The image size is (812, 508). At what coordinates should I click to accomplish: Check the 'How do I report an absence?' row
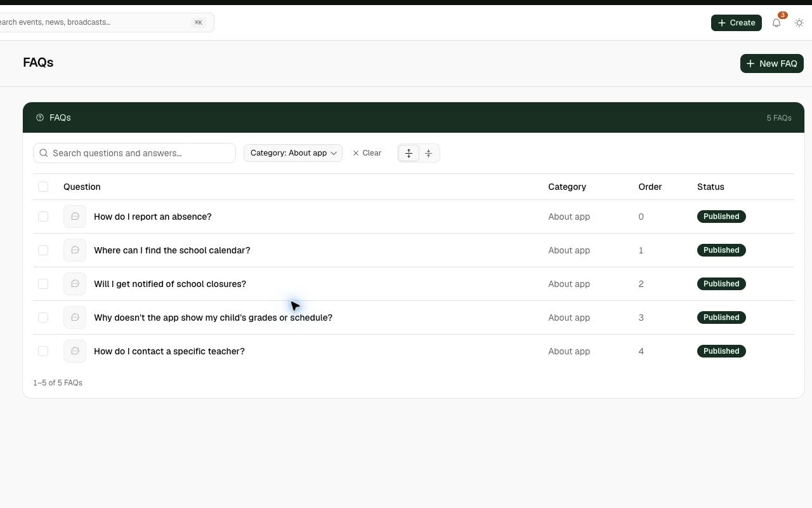click(43, 217)
